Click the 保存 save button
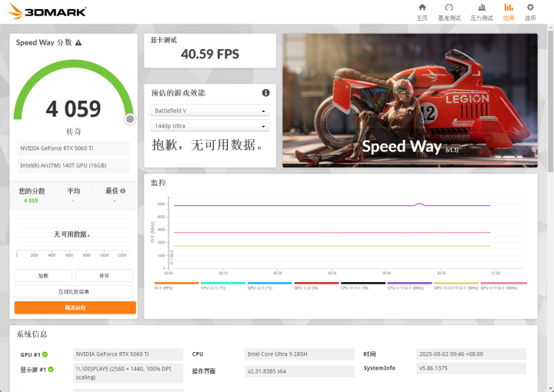554x392 pixels. (104, 276)
